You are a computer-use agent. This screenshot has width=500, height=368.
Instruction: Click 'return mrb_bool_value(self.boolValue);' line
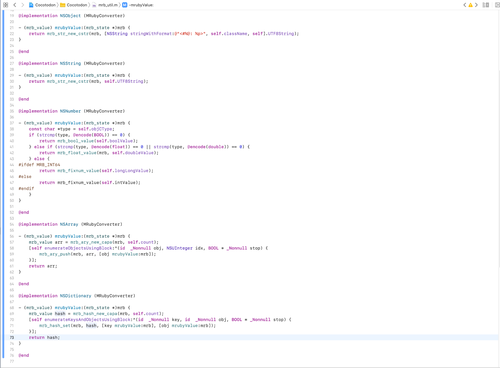pyautogui.click(x=88, y=141)
